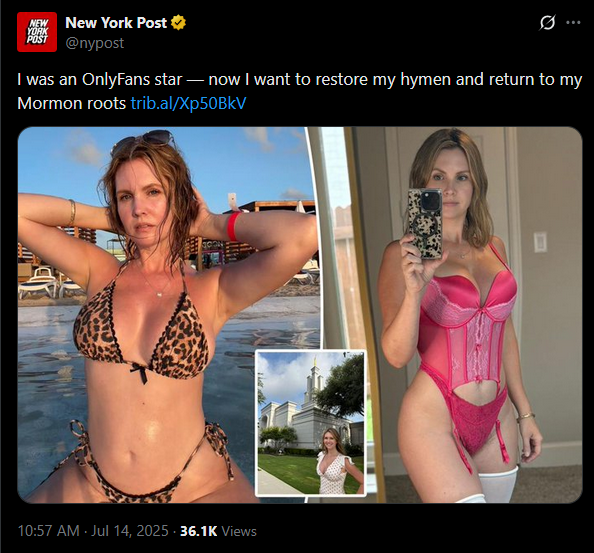This screenshot has width=594, height=553.
Task: Click the 'I was an OnlyFans star' headline text
Action: point(100,80)
